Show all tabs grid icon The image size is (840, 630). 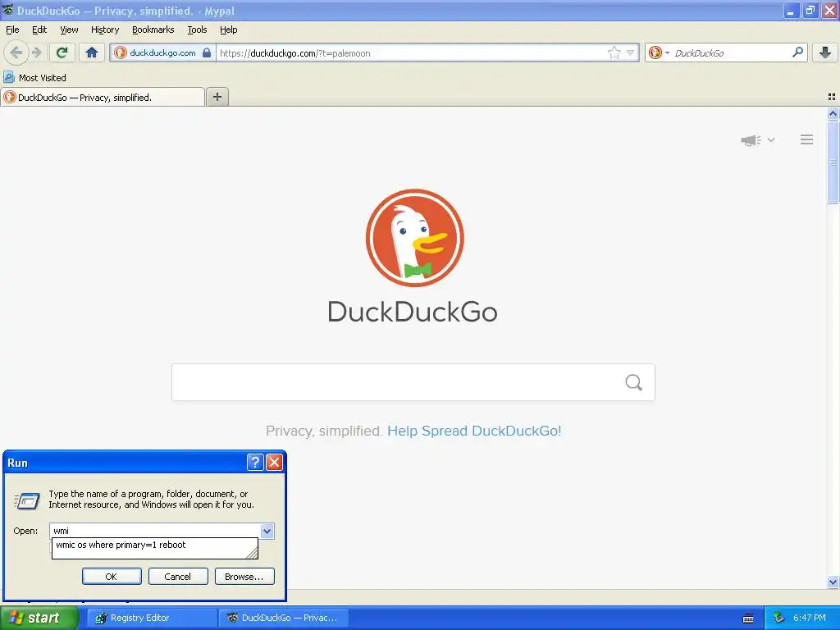click(832, 97)
